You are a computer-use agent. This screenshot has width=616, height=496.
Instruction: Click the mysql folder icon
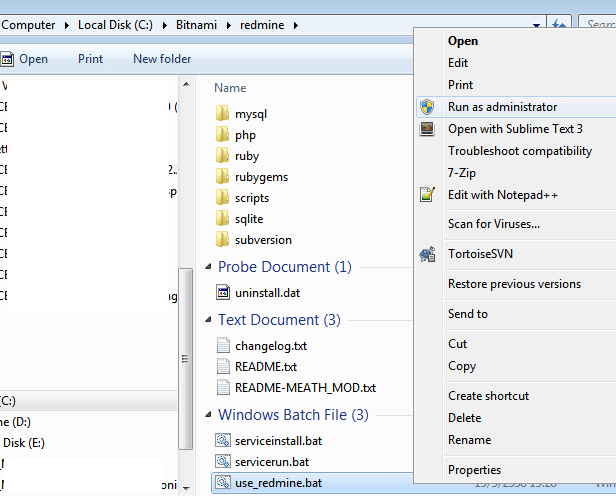[x=222, y=113]
